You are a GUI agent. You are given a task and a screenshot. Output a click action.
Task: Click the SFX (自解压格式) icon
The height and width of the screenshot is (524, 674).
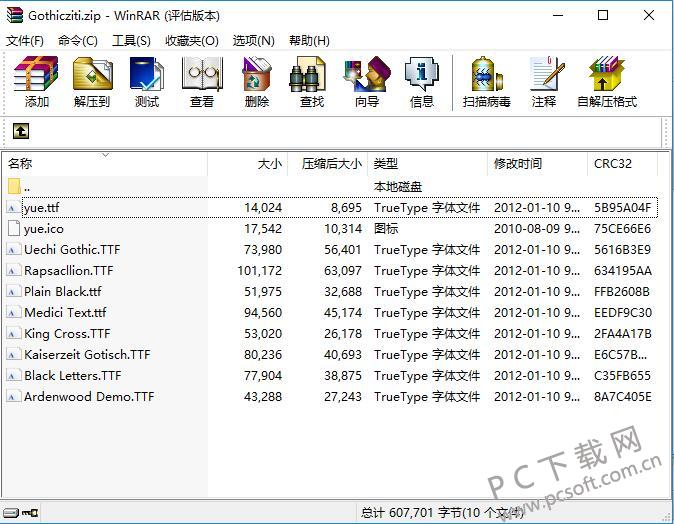[606, 73]
